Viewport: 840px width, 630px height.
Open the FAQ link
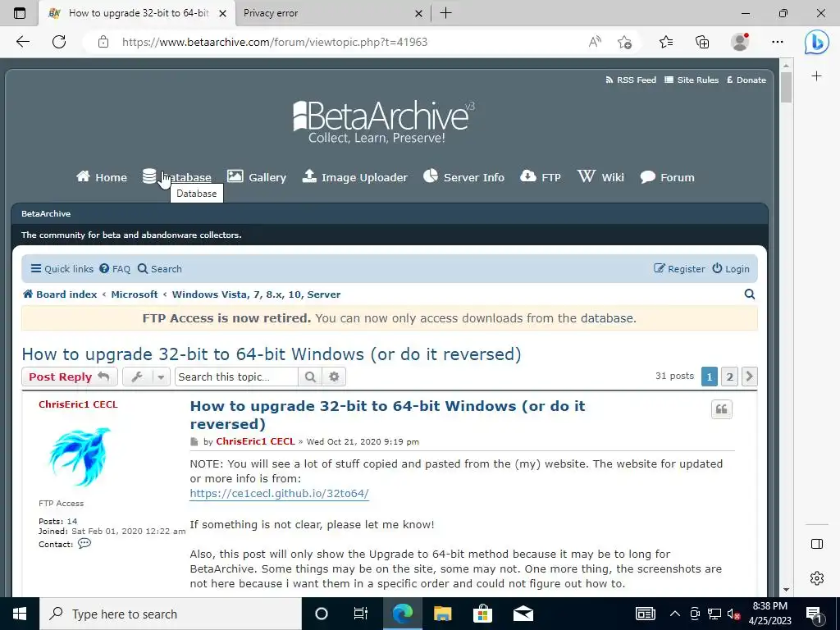[x=115, y=269]
